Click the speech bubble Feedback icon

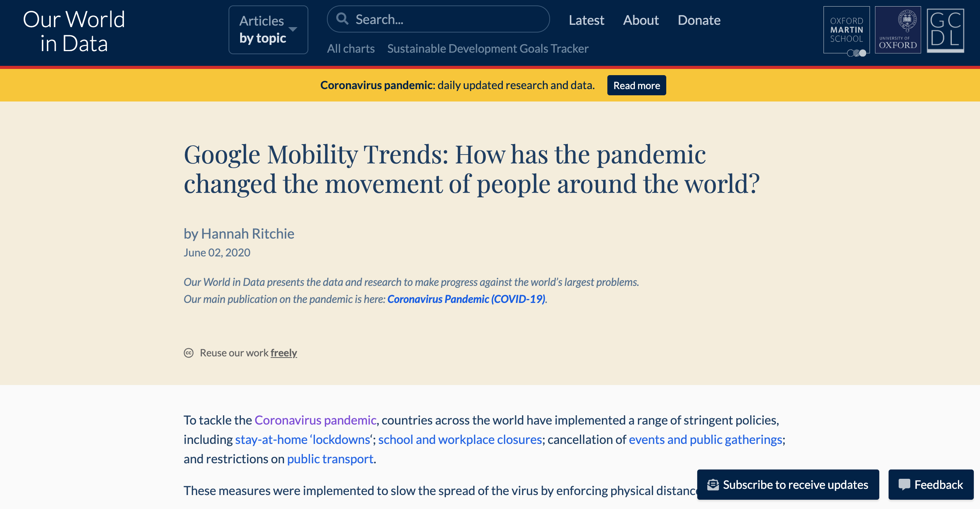(904, 485)
